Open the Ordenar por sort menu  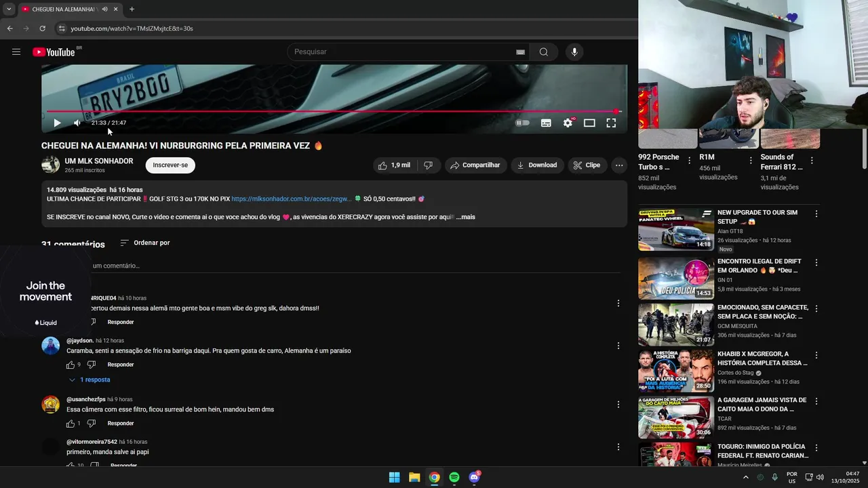click(x=145, y=243)
